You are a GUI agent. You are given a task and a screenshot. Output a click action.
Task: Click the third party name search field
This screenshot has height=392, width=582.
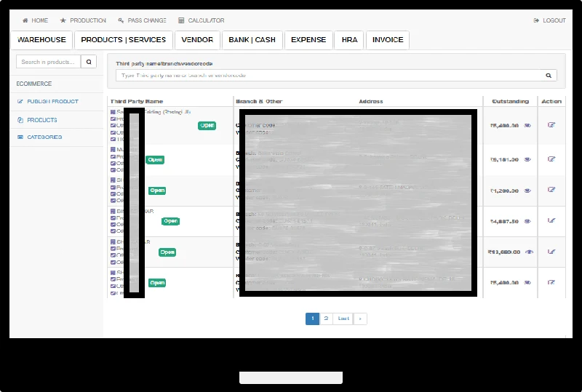click(x=329, y=75)
